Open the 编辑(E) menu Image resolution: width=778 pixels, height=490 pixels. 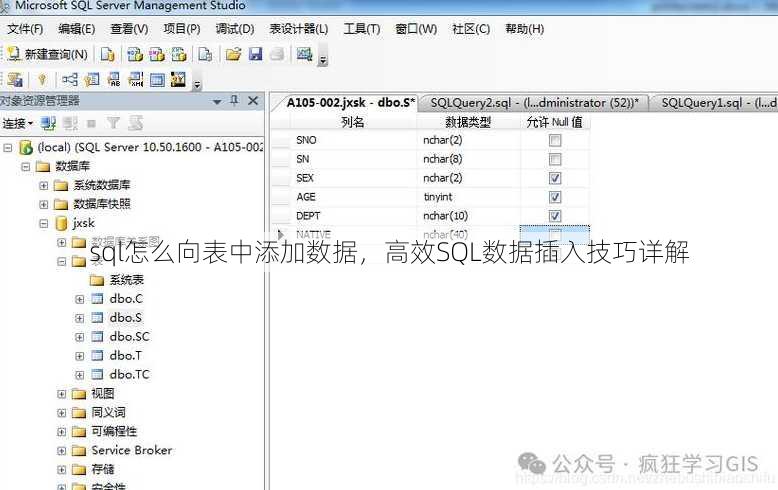(x=76, y=29)
